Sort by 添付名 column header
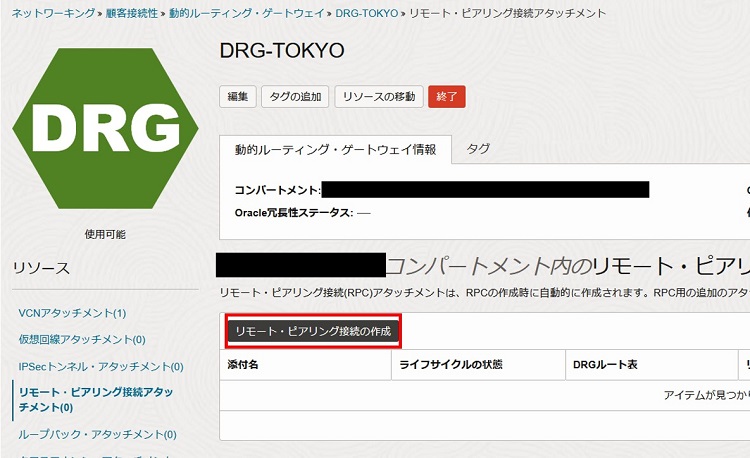Image resolution: width=750 pixels, height=458 pixels. 244,366
